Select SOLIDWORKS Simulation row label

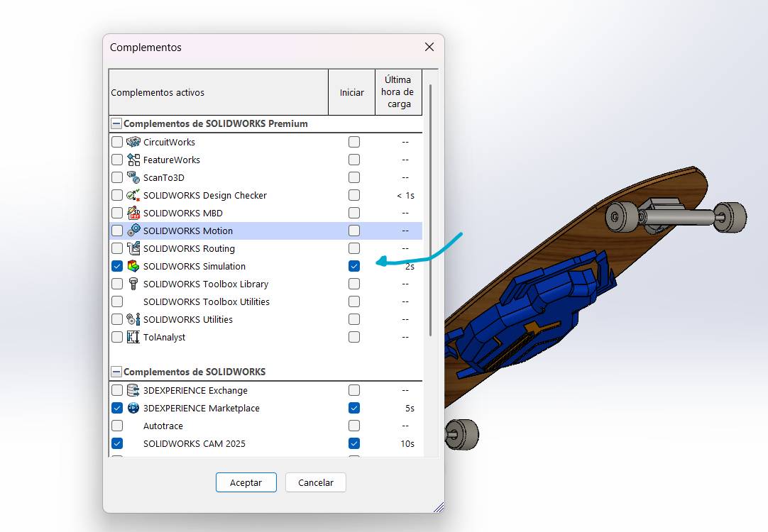point(194,266)
